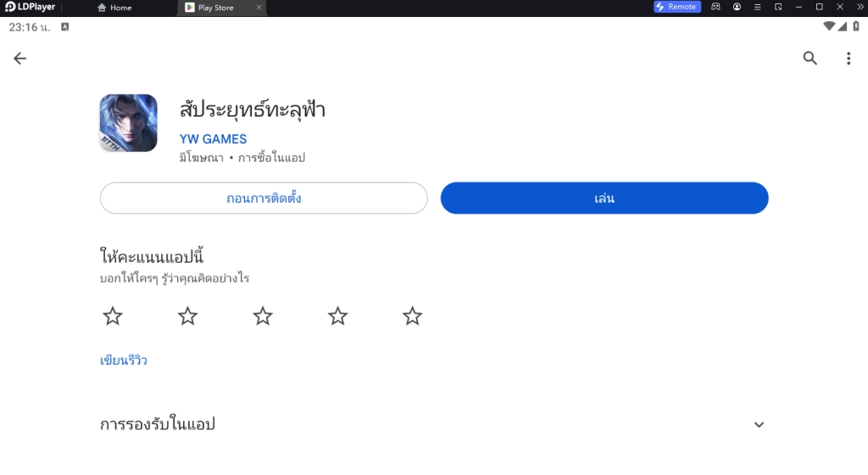Tap the game app icon thumbnail
This screenshot has width=868, height=475.
tap(129, 123)
